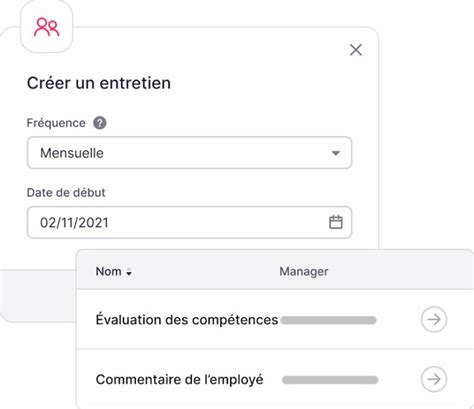The height and width of the screenshot is (409, 474).
Task: Sort the list by the Nom column
Action: click(108, 271)
